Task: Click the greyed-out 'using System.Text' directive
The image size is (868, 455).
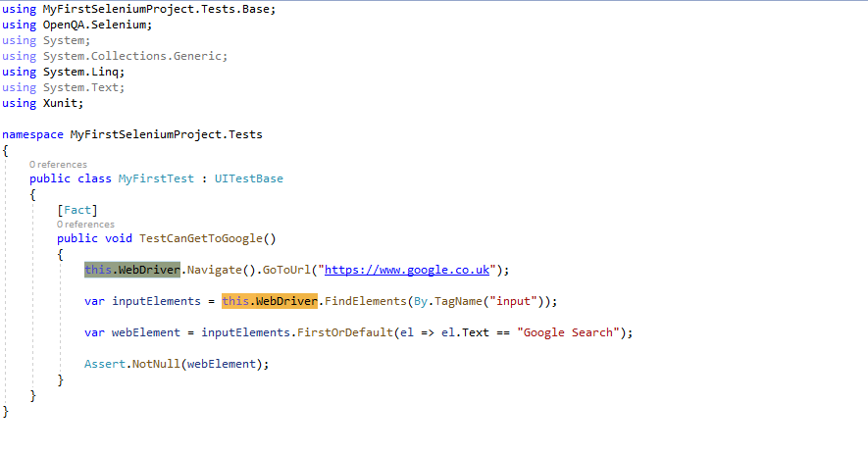Action: pyautogui.click(x=63, y=87)
